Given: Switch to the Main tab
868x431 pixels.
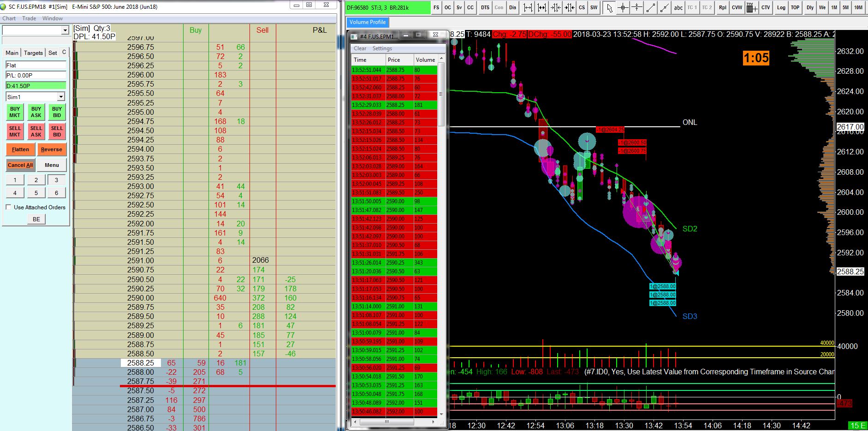Looking at the screenshot, I should pyautogui.click(x=12, y=53).
